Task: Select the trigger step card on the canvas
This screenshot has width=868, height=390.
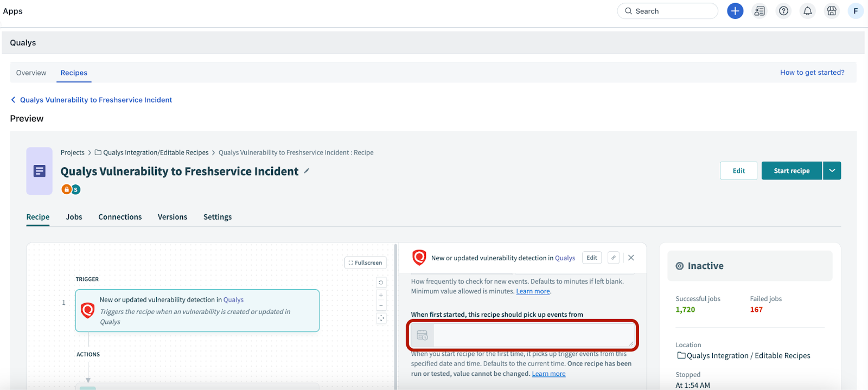Action: tap(197, 311)
